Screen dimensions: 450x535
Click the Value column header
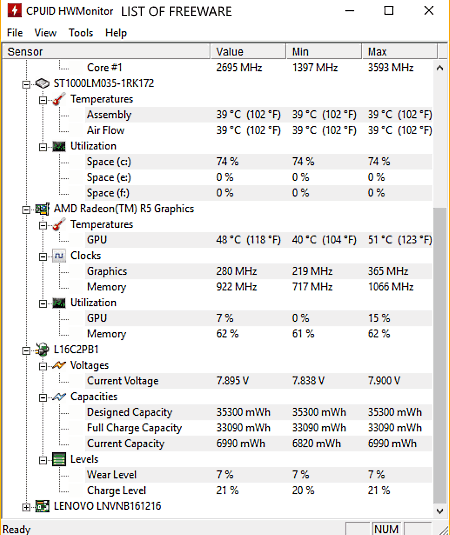click(x=248, y=52)
